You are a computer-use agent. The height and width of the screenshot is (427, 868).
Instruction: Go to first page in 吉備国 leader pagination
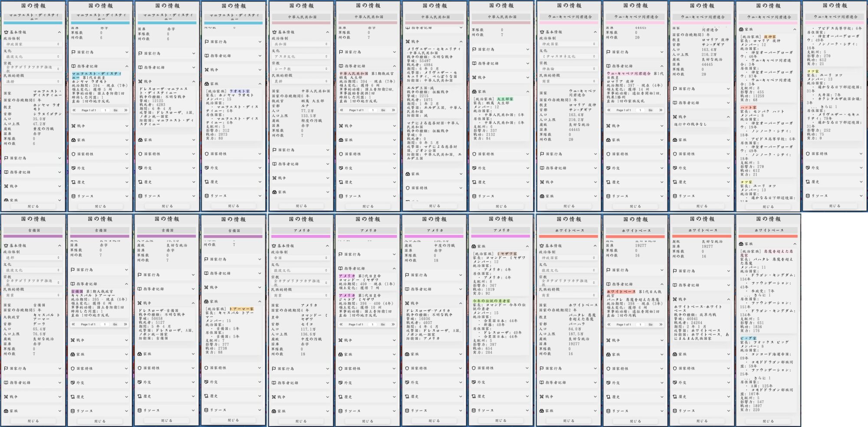click(x=74, y=324)
